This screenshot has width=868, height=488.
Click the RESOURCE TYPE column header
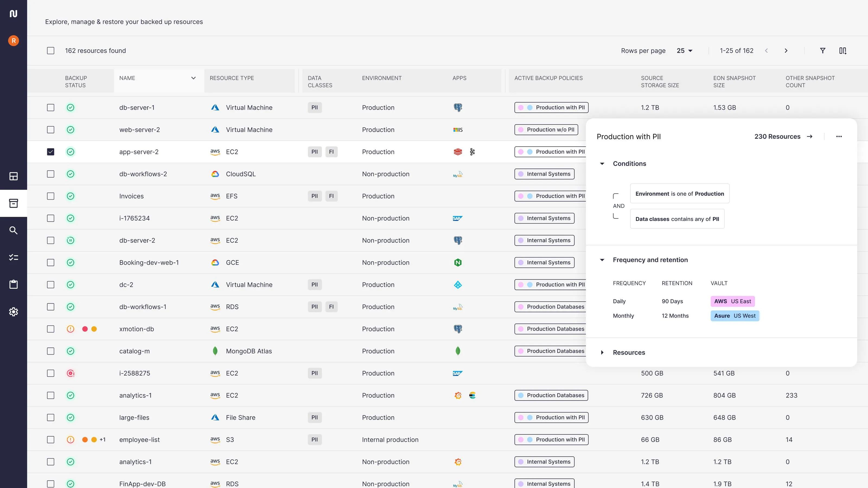[232, 78]
